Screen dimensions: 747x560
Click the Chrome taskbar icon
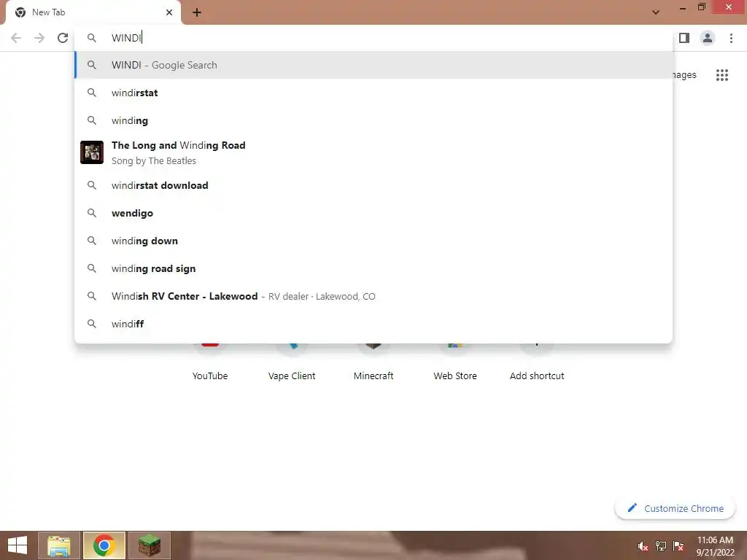click(x=104, y=545)
